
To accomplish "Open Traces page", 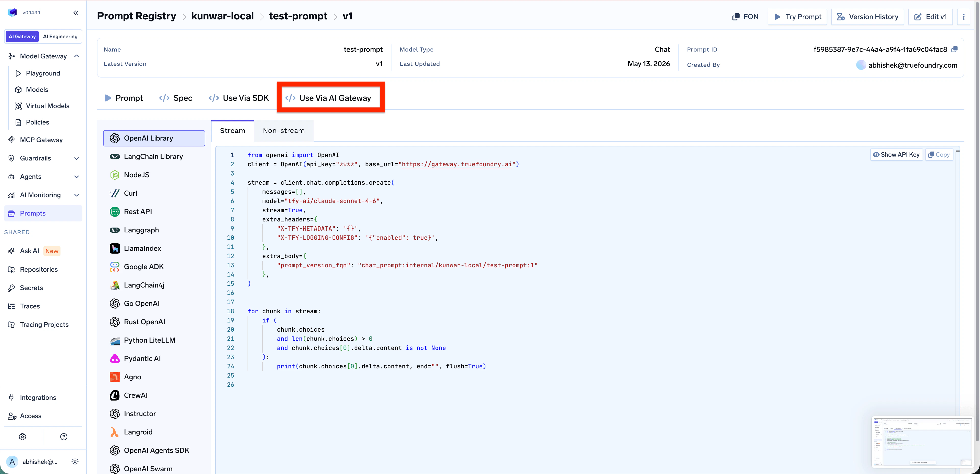I will coord(30,306).
